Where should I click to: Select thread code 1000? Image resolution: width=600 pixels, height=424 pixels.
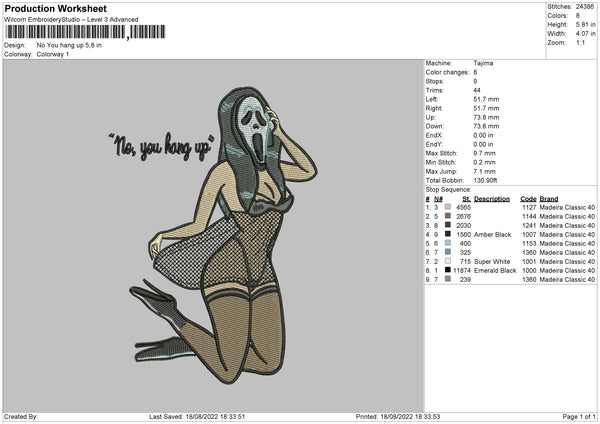click(x=529, y=271)
